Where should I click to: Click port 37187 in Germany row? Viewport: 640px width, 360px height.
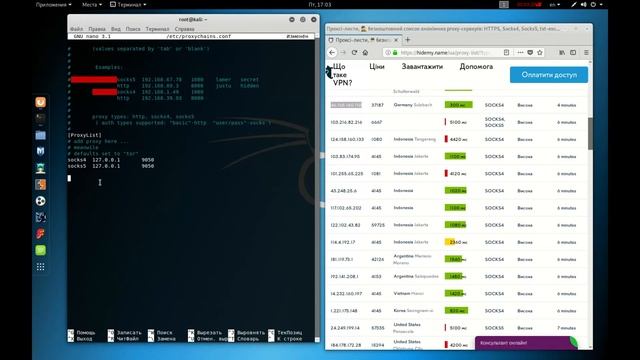click(x=377, y=105)
